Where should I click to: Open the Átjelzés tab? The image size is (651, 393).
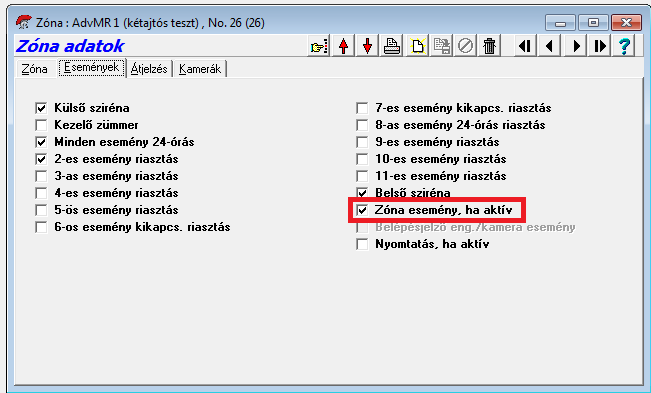click(149, 69)
